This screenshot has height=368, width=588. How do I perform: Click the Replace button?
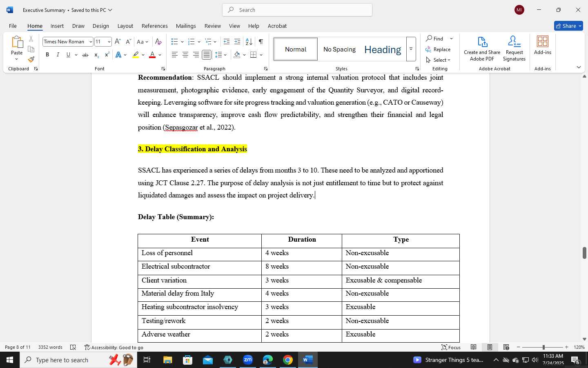(438, 49)
